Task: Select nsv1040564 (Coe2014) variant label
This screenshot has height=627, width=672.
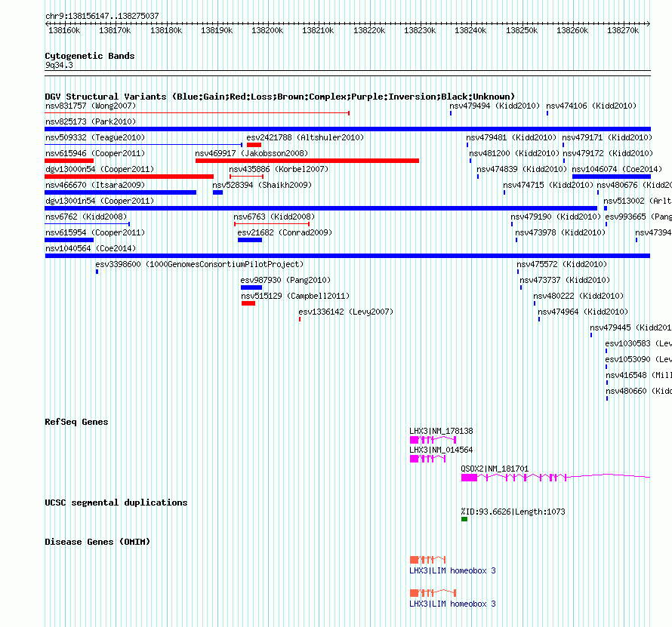Action: [91, 248]
